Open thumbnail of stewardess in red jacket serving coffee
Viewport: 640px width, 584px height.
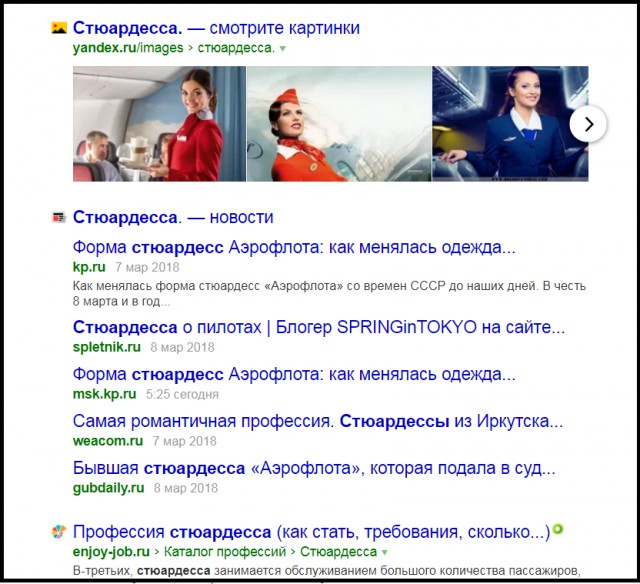click(160, 124)
